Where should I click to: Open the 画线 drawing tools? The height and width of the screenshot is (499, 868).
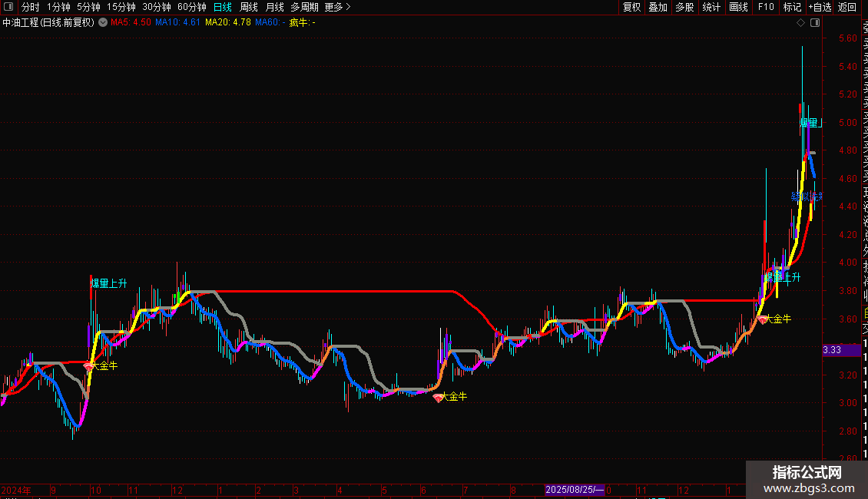pos(738,7)
